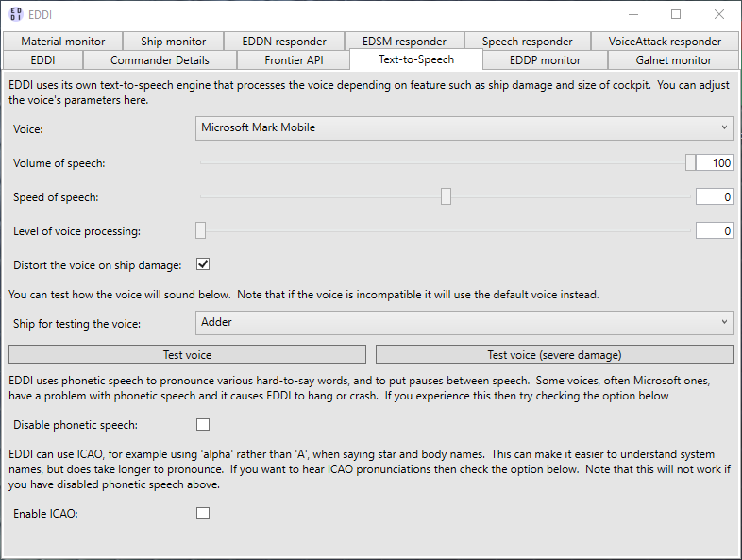Select the Text-to-Speech tab
Image resolution: width=742 pixels, height=560 pixels.
[416, 59]
